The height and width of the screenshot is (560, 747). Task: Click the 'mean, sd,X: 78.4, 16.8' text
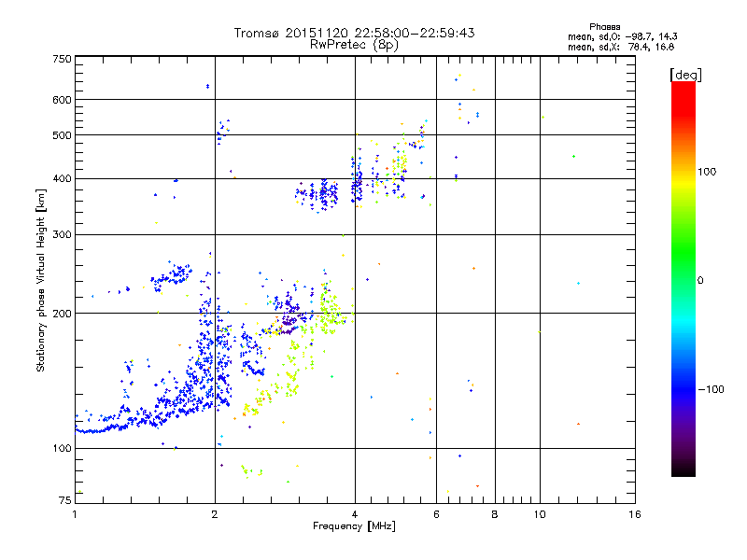pos(621,47)
